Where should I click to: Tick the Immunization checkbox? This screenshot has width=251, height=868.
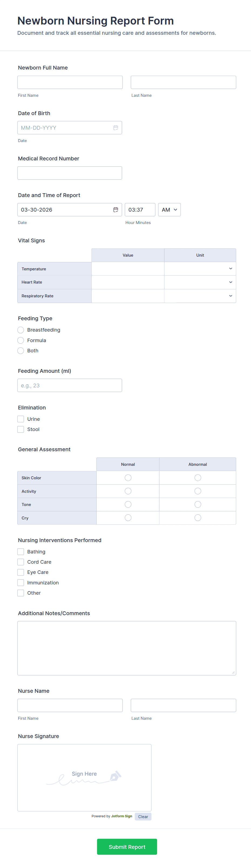[21, 583]
